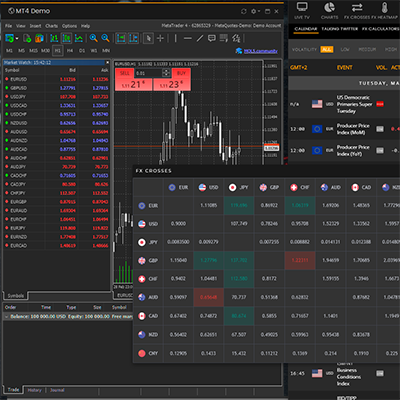Toggle chart Auto Scroll icon

[x=121, y=38]
